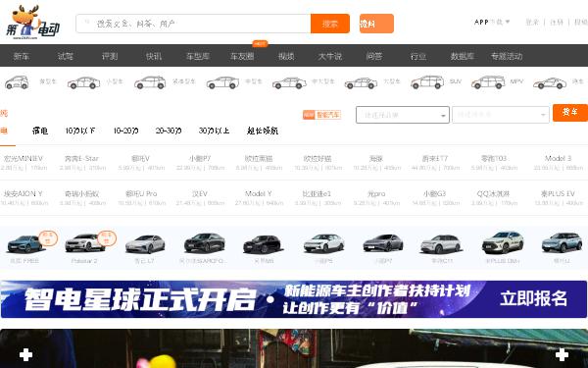Open the Model Y link
The image size is (588, 368).
click(x=259, y=193)
